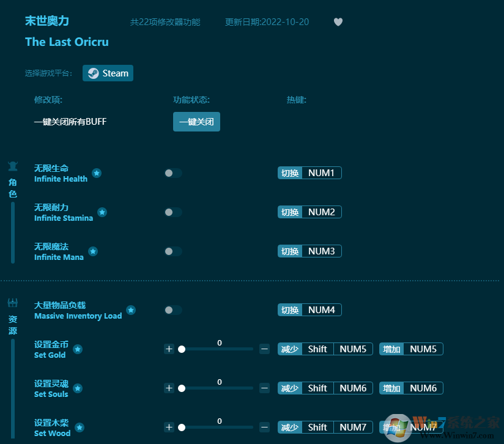The image size is (504, 444).
Task: Click minus icon on Set Souls slider
Action: pos(264,388)
